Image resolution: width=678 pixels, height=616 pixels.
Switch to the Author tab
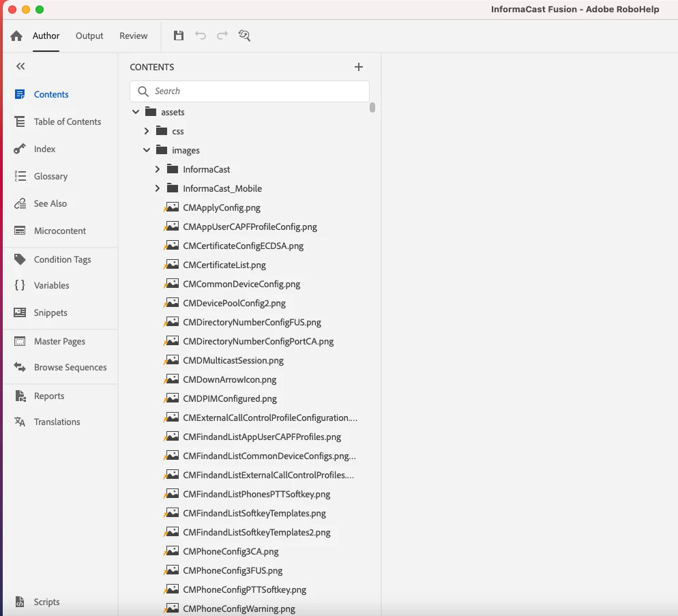[46, 36]
